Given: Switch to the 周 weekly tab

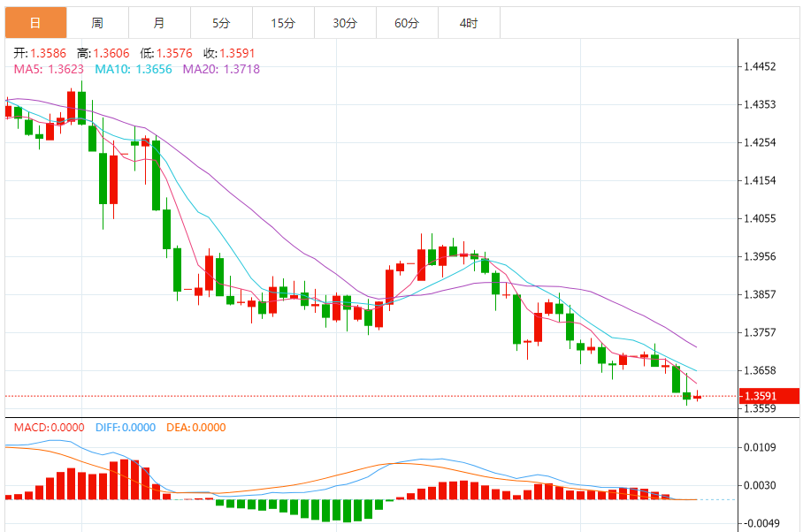Looking at the screenshot, I should point(97,23).
